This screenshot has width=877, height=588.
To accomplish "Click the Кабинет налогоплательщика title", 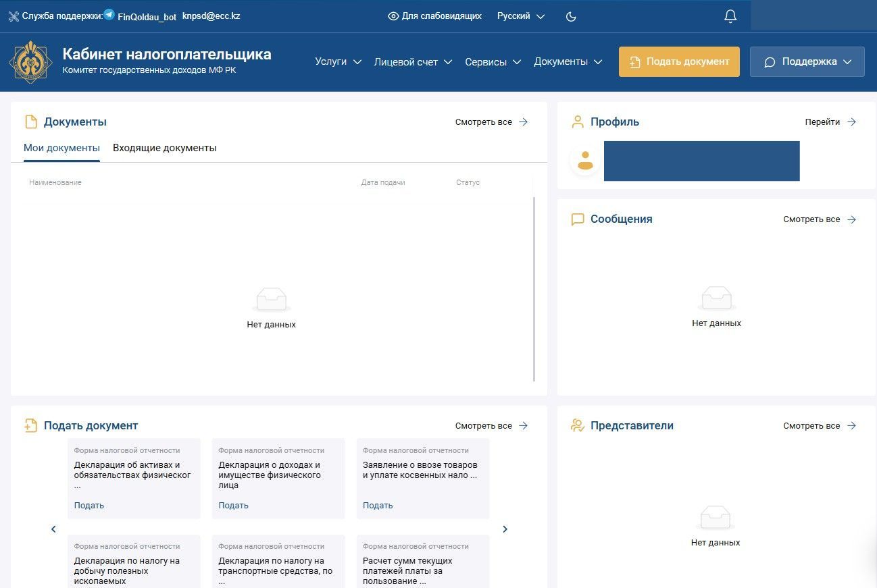I will pyautogui.click(x=167, y=54).
